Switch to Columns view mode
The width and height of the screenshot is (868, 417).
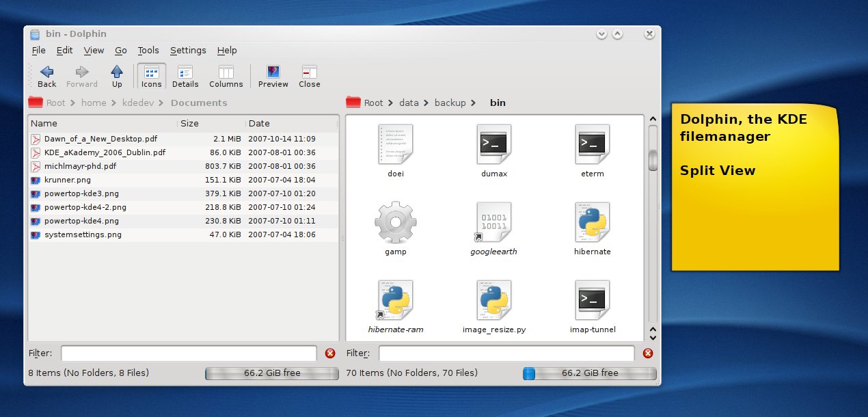[226, 77]
